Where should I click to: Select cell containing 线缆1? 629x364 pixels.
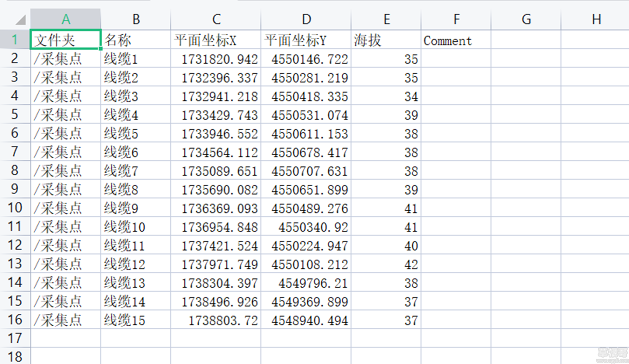(136, 58)
